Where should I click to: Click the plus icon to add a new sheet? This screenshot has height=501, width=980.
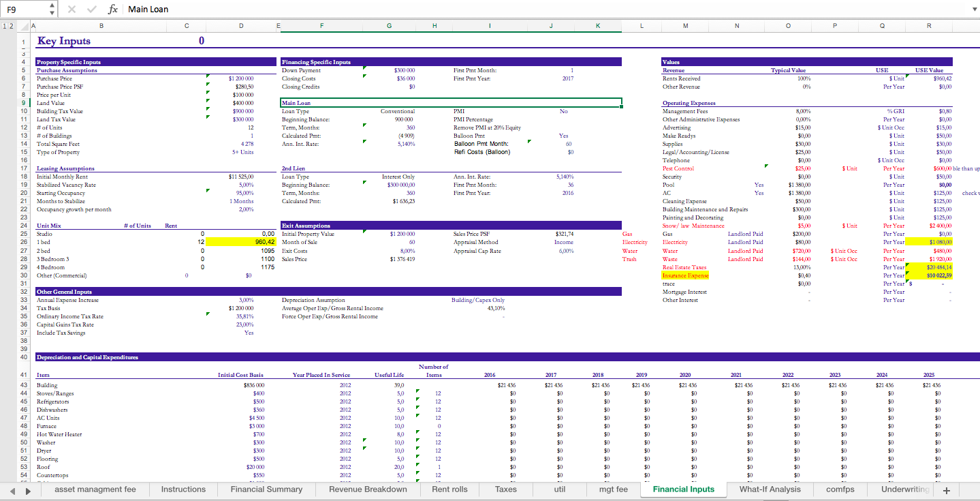[947, 489]
